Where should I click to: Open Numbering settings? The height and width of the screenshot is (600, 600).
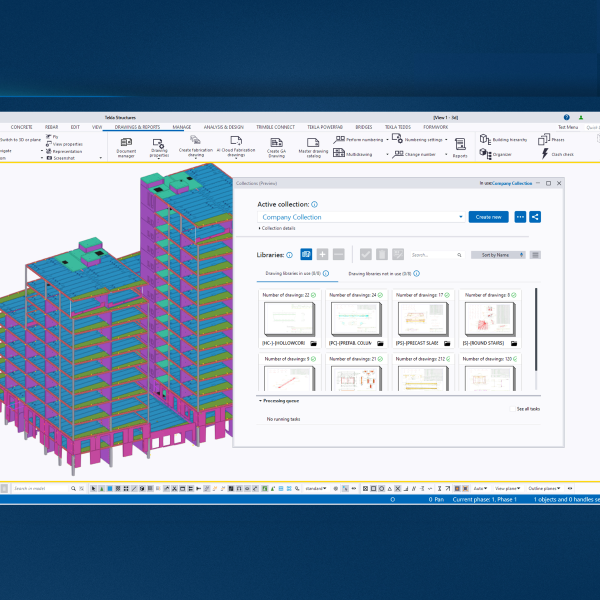(x=417, y=139)
